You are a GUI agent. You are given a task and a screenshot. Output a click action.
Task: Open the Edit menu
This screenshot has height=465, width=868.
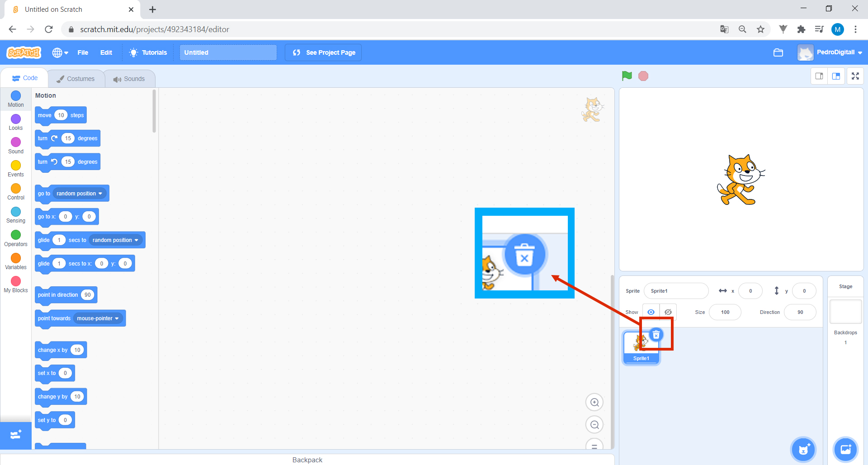pos(106,52)
